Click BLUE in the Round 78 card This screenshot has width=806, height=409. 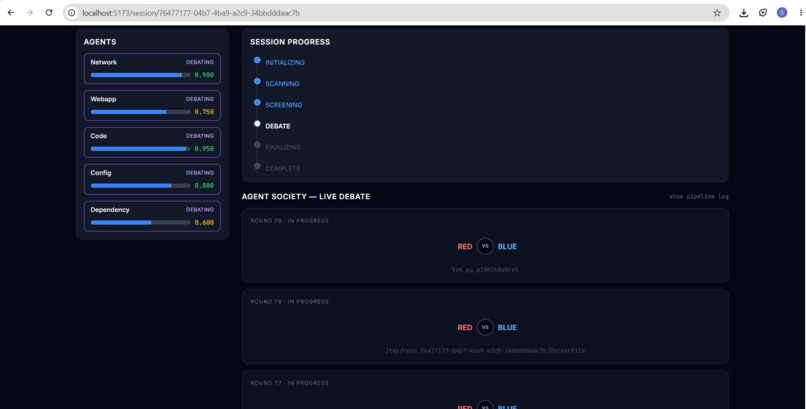[507, 328]
